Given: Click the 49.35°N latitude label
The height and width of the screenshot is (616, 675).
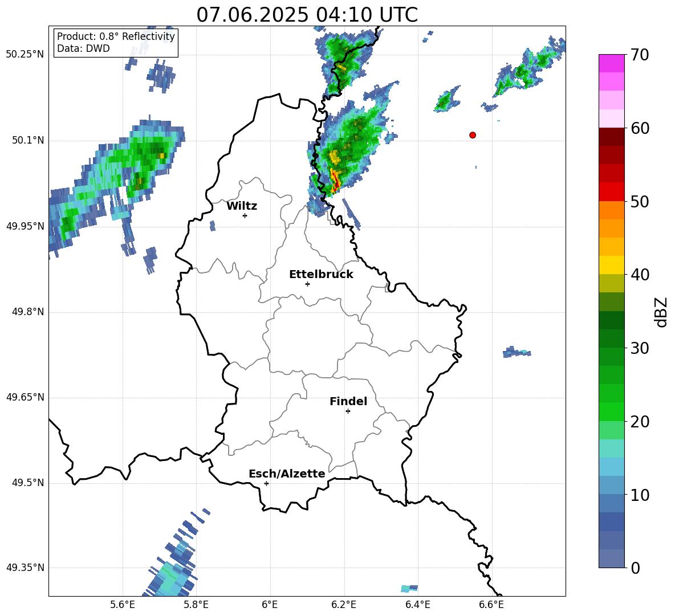Looking at the screenshot, I should coord(25,568).
